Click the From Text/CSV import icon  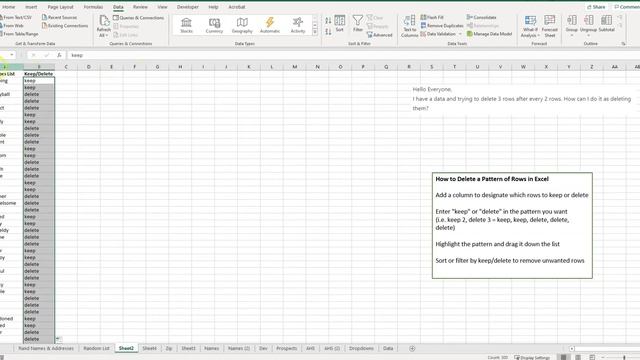[x=16, y=18]
